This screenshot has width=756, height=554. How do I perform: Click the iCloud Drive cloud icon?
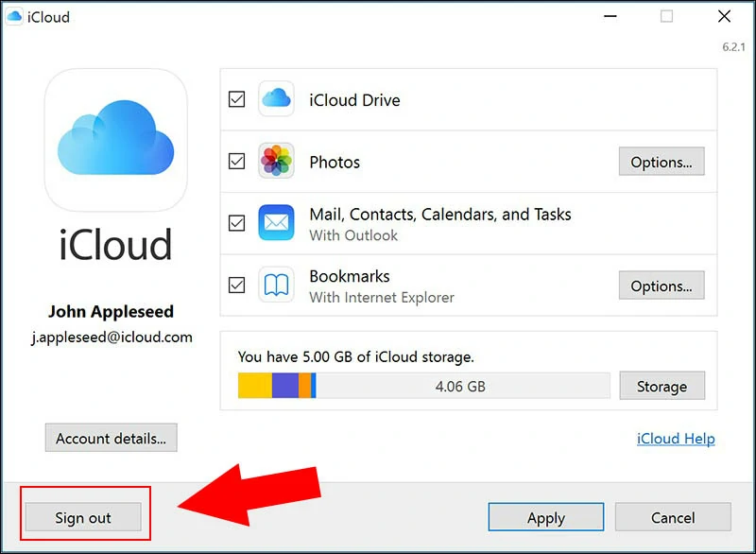(276, 99)
